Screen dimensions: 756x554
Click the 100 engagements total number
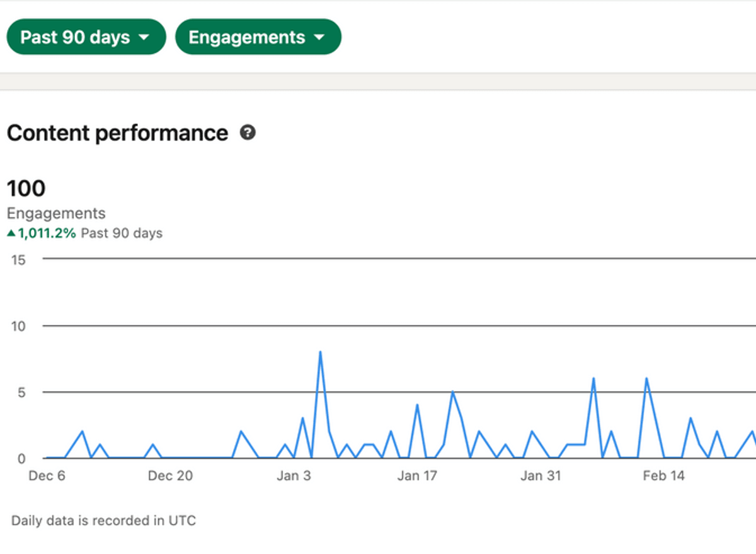click(26, 188)
